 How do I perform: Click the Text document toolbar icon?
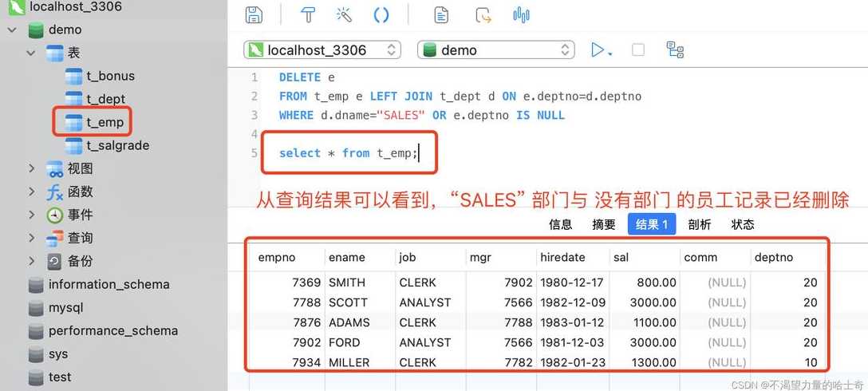[440, 15]
